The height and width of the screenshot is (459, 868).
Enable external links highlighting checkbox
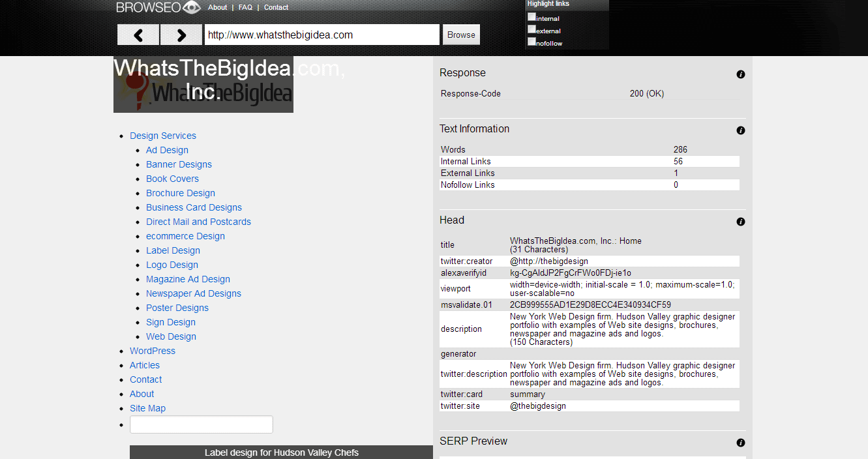coord(531,29)
